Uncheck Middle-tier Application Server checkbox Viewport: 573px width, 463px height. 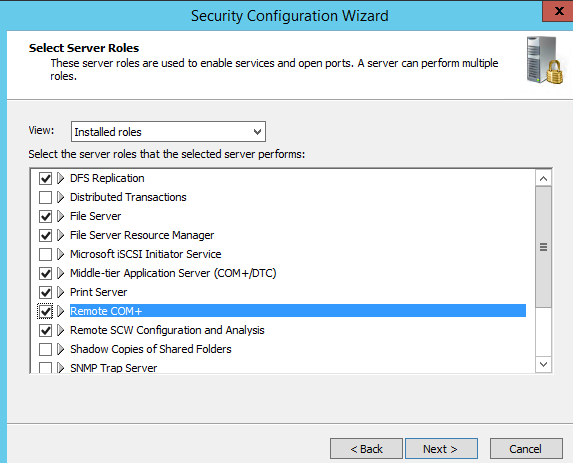pos(45,273)
